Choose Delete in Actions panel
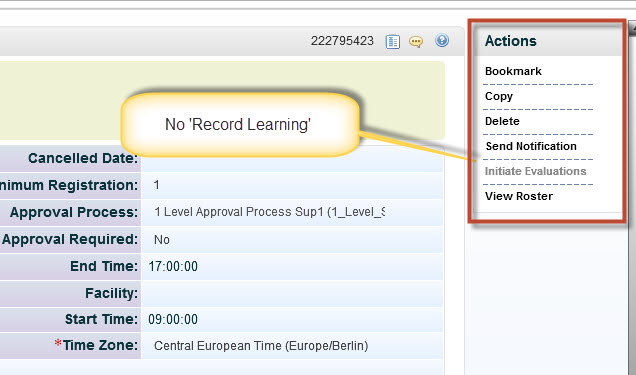The image size is (636, 375). pos(502,121)
